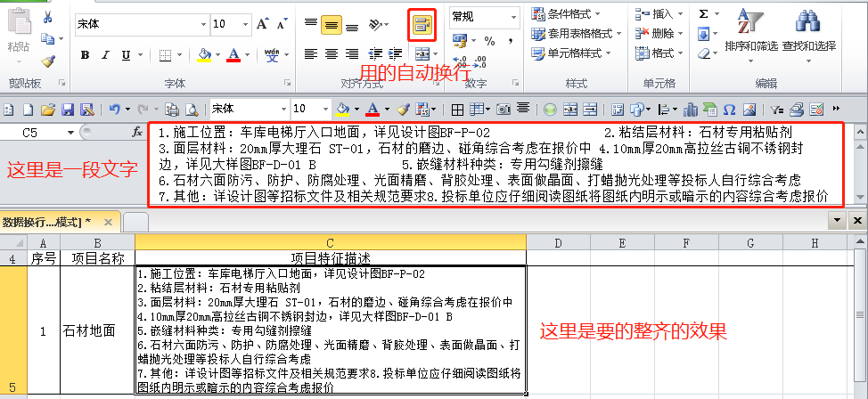
Task: Align text left in ribbon
Action: pyautogui.click(x=311, y=53)
